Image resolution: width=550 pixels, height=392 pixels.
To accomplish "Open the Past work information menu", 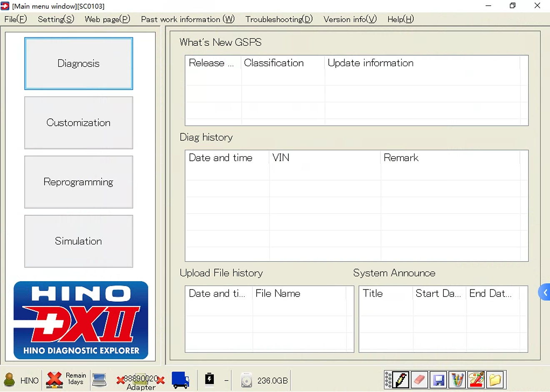I will click(187, 19).
